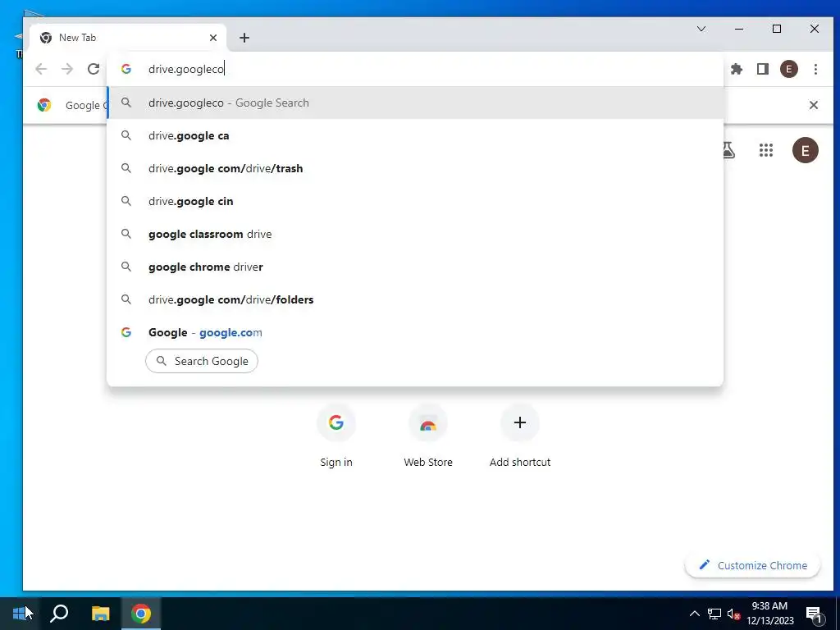Click the Add shortcut tile
This screenshot has height=630, width=840.
[x=519, y=436]
